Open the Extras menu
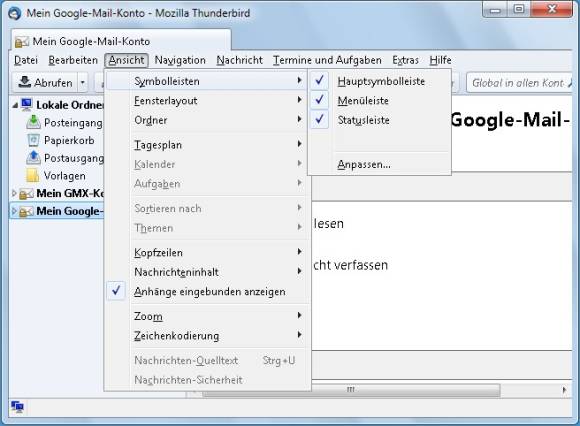This screenshot has height=426, width=580. [405, 60]
